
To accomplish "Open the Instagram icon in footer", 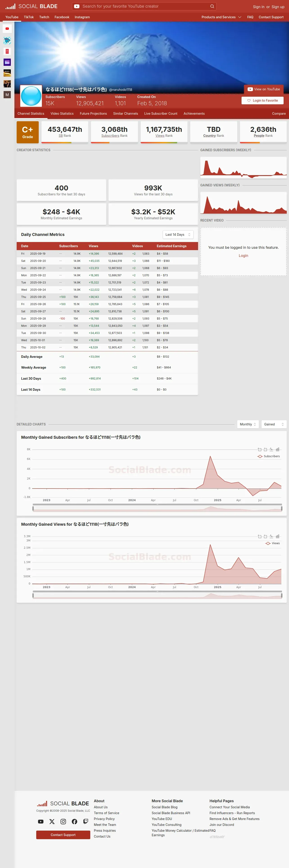I will click(x=63, y=822).
